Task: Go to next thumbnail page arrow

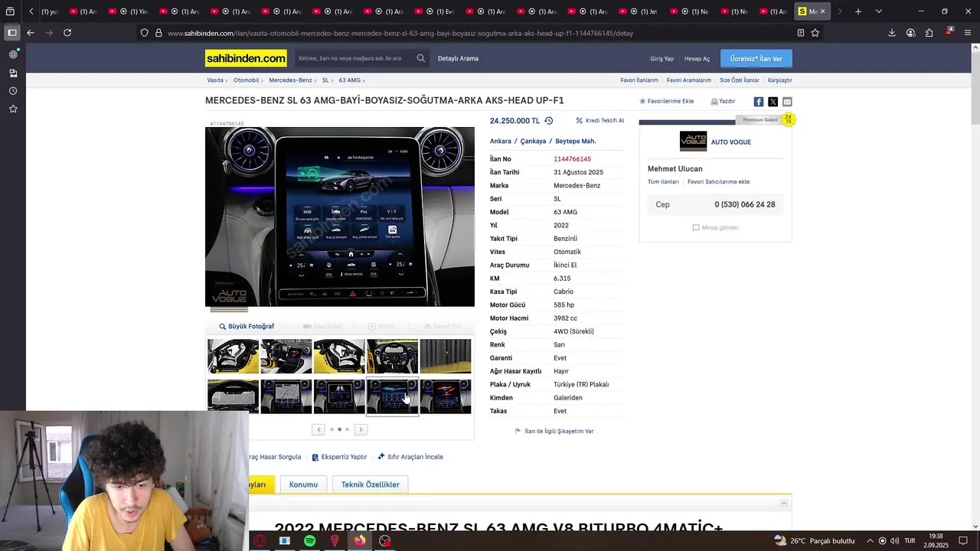Action: point(361,429)
